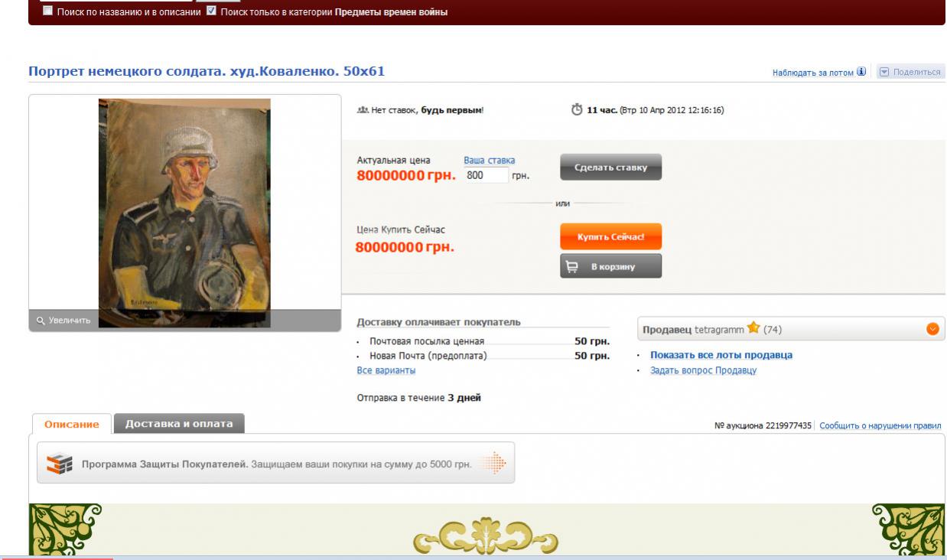
Task: Switch to the Описание tab
Action: (72, 424)
